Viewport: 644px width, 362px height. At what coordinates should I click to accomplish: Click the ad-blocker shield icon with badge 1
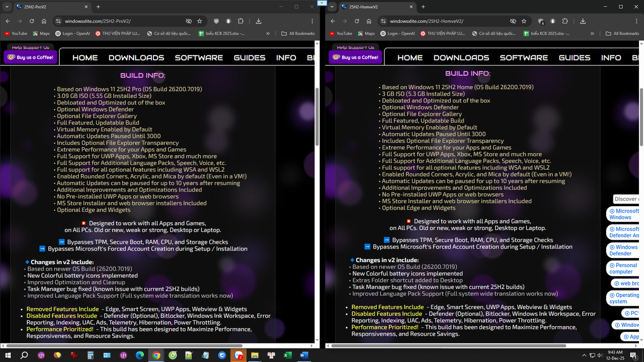click(x=541, y=21)
